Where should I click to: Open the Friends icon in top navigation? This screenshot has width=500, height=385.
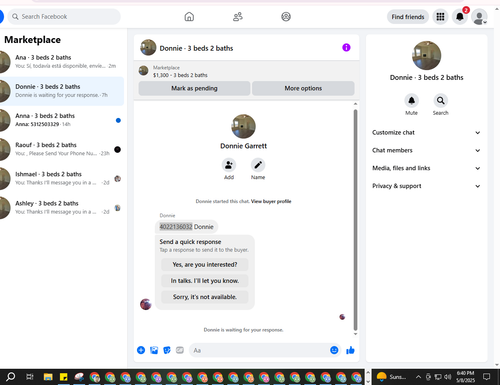click(238, 17)
